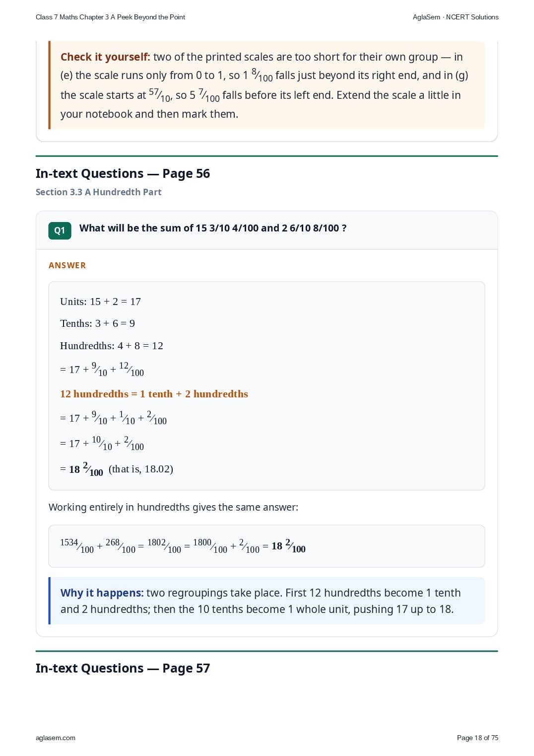Image resolution: width=534 pixels, height=756 pixels.
Task: Click the 1534/100 fraction in second box
Action: (77, 546)
